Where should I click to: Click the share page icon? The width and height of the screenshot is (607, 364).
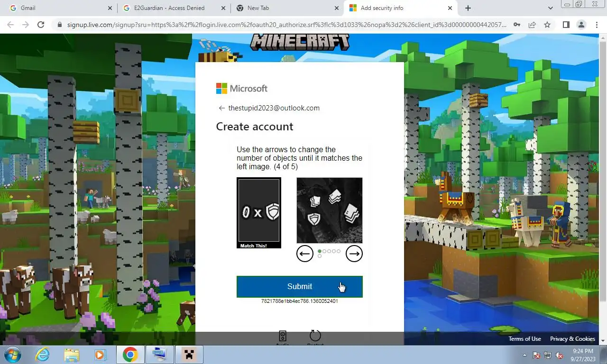point(532,25)
